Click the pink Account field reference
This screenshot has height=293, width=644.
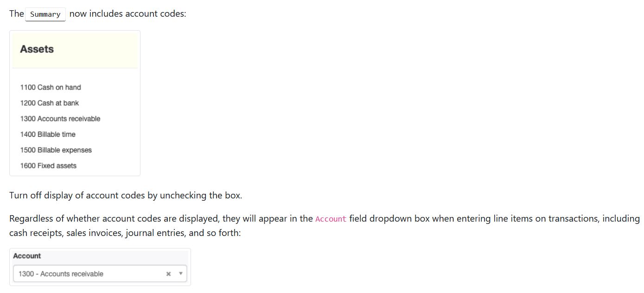pyautogui.click(x=331, y=219)
